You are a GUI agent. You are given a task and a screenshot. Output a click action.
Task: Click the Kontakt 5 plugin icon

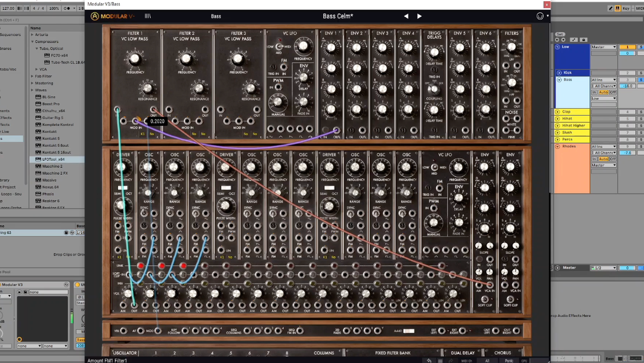tap(38, 138)
